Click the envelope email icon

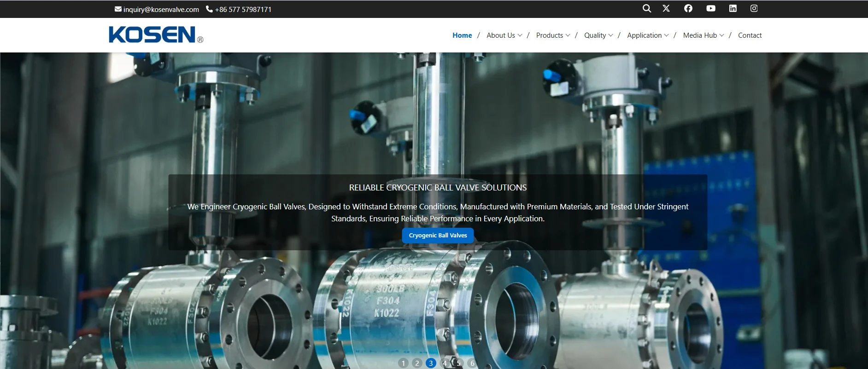pyautogui.click(x=118, y=9)
